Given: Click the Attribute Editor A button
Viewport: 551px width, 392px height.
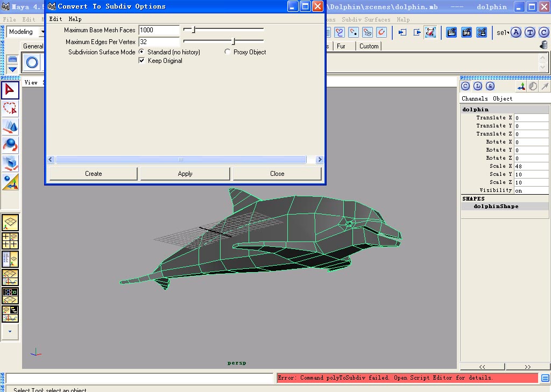Looking at the screenshot, I should (x=516, y=32).
